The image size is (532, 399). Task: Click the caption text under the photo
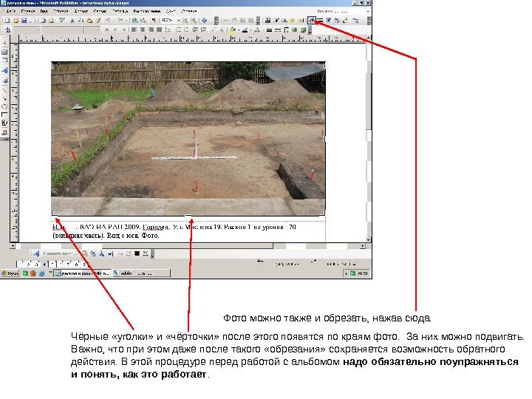click(x=174, y=231)
